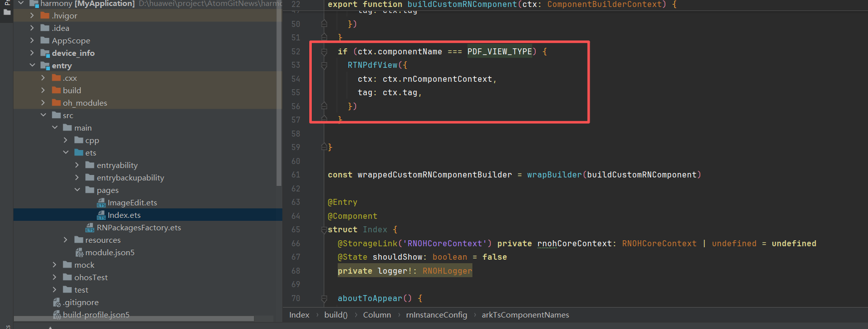868x329 pixels.
Task: Click RNOHLogger type on line 68
Action: 447,271
